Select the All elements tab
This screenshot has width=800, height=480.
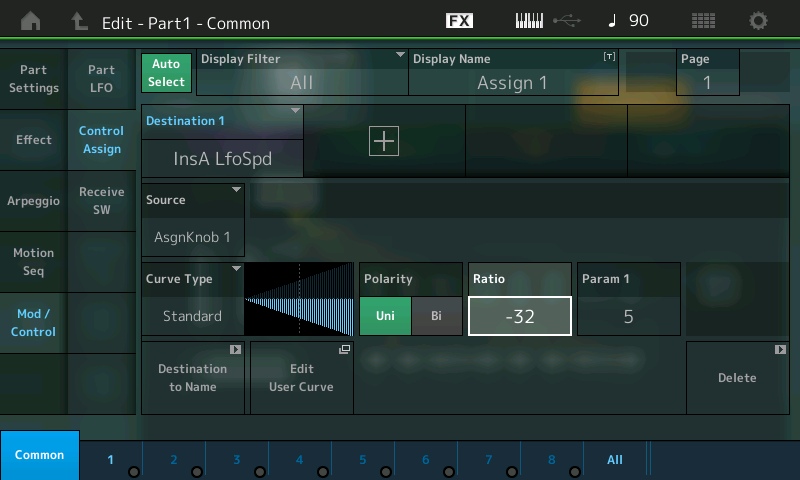tap(615, 460)
